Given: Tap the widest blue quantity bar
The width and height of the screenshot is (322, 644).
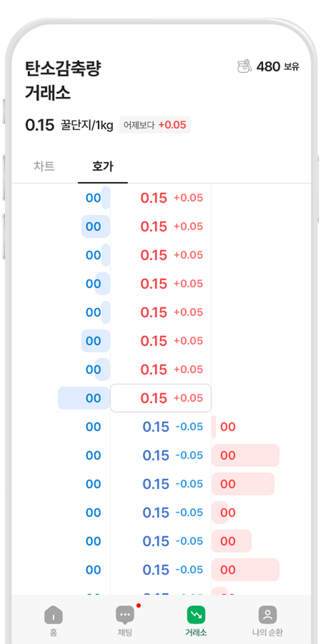Looking at the screenshot, I should click(84, 398).
